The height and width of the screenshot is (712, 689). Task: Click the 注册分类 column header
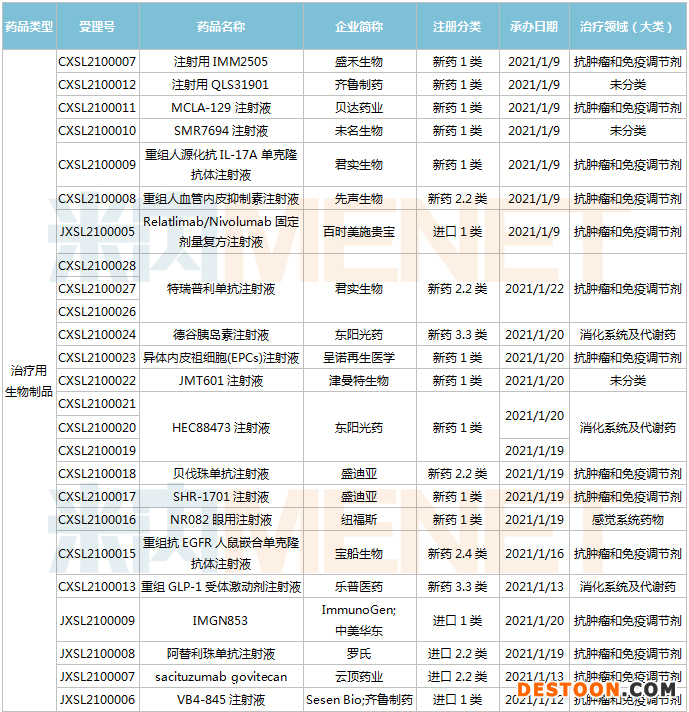457,26
